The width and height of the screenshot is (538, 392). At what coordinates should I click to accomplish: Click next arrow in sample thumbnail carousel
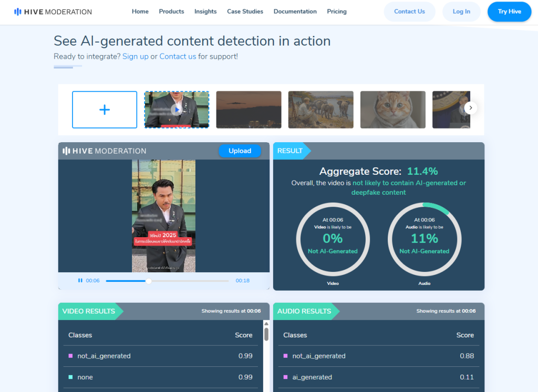(471, 108)
